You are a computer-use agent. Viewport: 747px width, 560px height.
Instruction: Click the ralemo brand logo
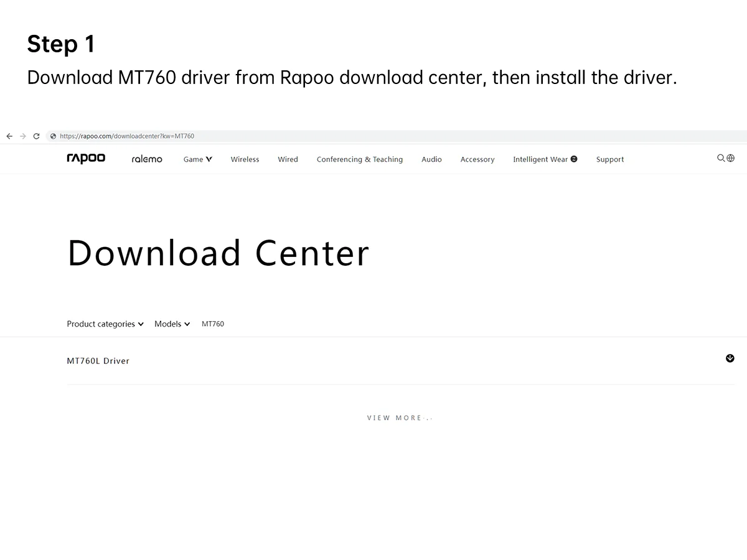[x=147, y=159]
